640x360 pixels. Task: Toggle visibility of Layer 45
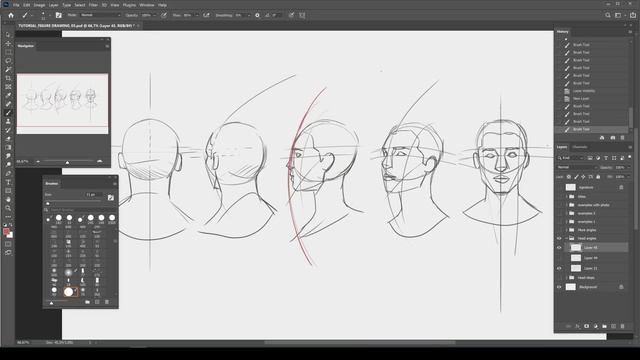pos(559,247)
